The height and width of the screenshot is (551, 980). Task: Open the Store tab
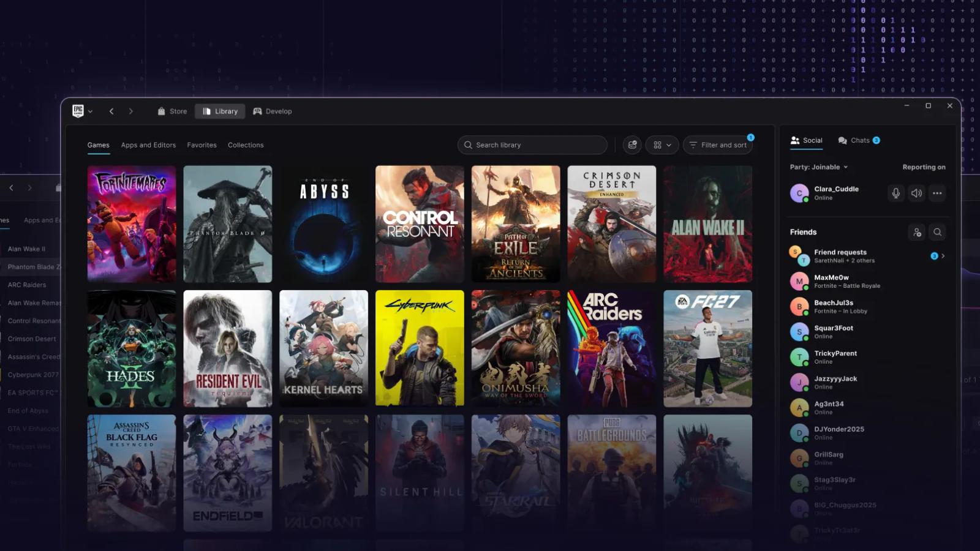coord(172,111)
